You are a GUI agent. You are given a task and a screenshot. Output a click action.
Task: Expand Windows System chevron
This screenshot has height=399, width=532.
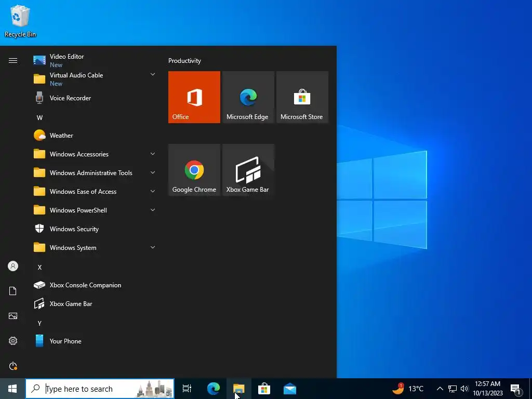[x=153, y=247]
